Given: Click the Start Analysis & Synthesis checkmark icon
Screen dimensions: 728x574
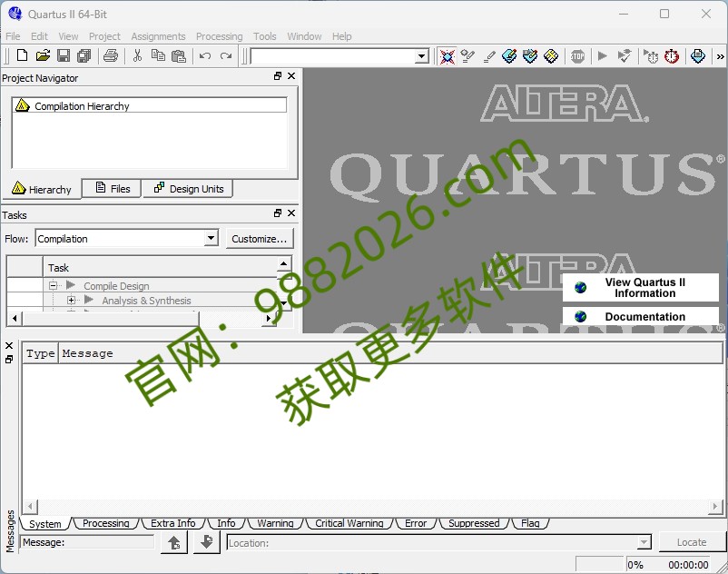Looking at the screenshot, I should click(625, 56).
